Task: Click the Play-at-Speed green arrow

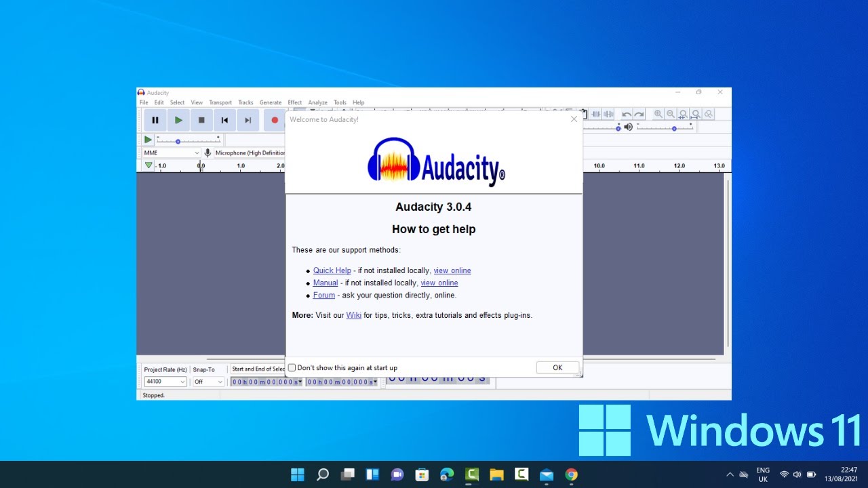Action: pos(148,140)
